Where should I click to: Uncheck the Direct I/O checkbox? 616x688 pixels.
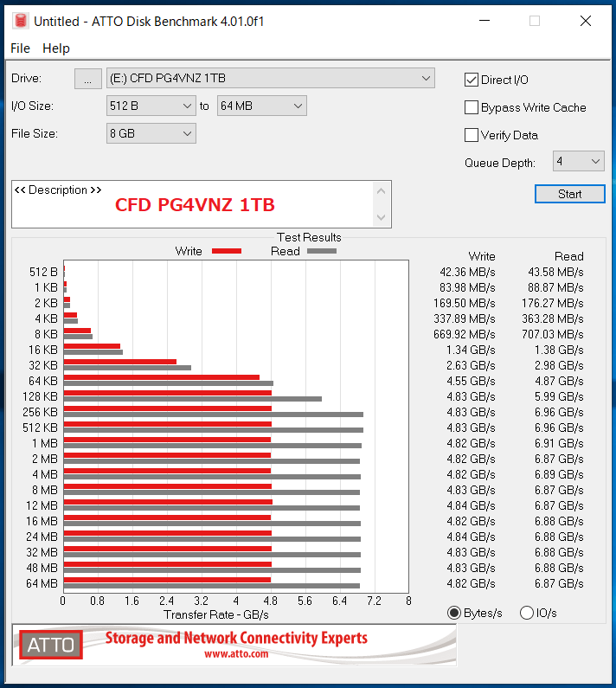coord(472,80)
